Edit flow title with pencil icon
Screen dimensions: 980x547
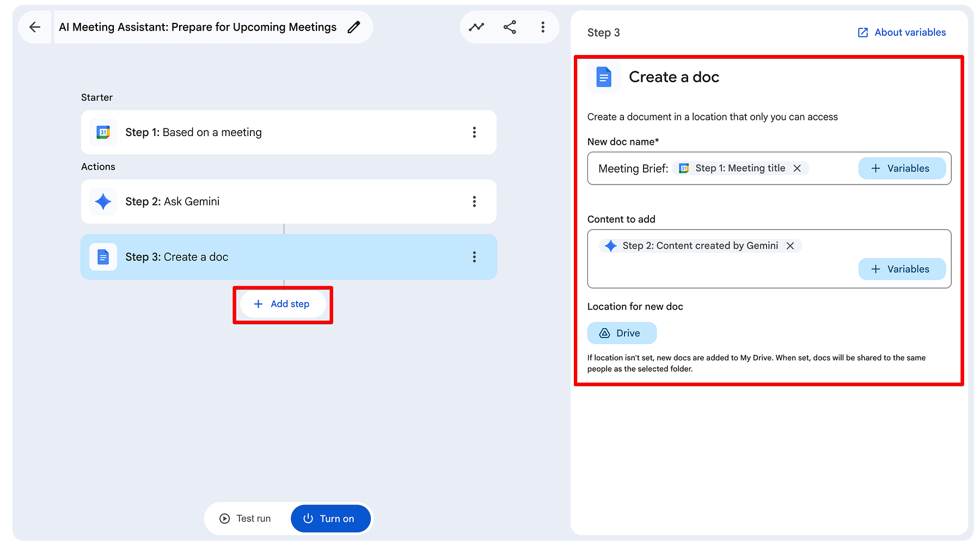coord(354,27)
